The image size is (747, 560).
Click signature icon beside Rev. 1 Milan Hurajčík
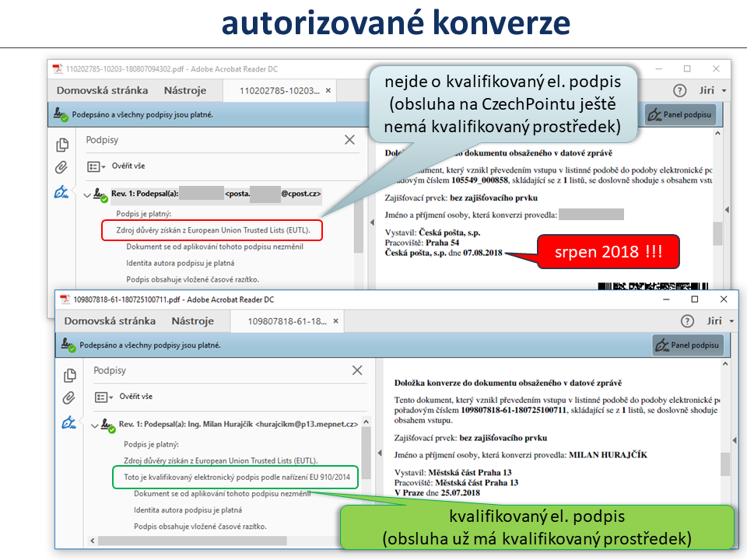tap(108, 425)
